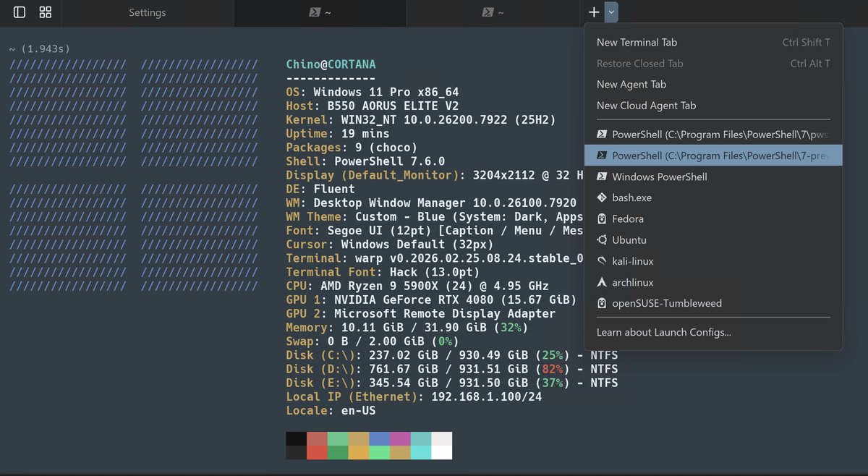Click the Local IP 192.168.1.100/24 line
868x476 pixels.
tap(414, 396)
